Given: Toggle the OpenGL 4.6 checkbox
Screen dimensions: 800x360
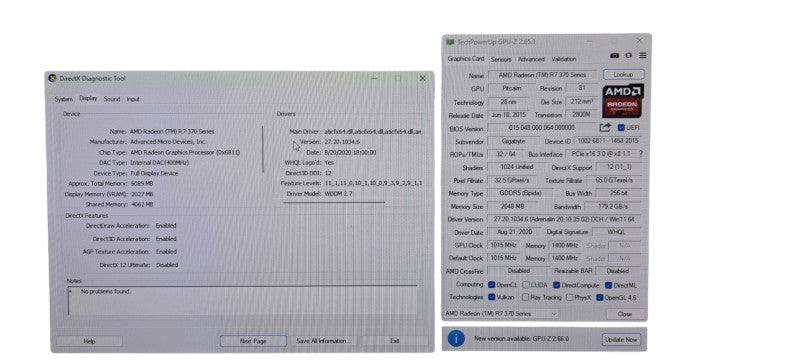Looking at the screenshot, I should (x=600, y=297).
